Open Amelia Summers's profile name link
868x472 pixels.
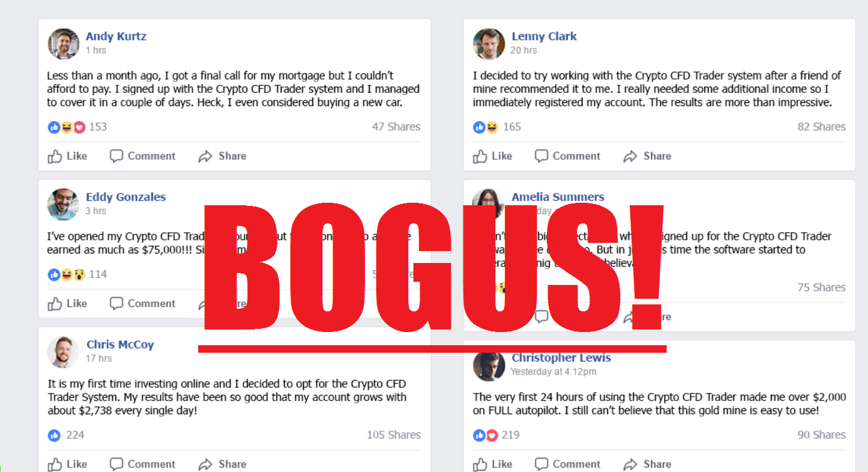pos(558,197)
